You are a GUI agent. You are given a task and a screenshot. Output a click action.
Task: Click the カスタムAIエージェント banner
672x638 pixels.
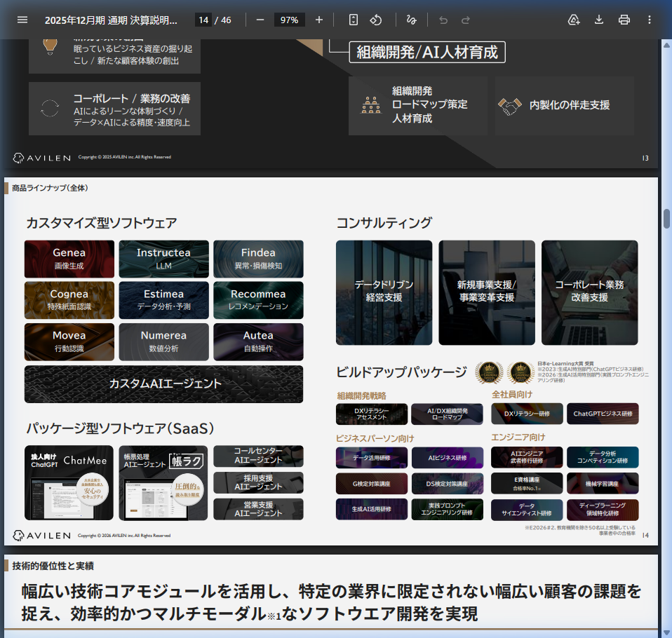tap(164, 384)
